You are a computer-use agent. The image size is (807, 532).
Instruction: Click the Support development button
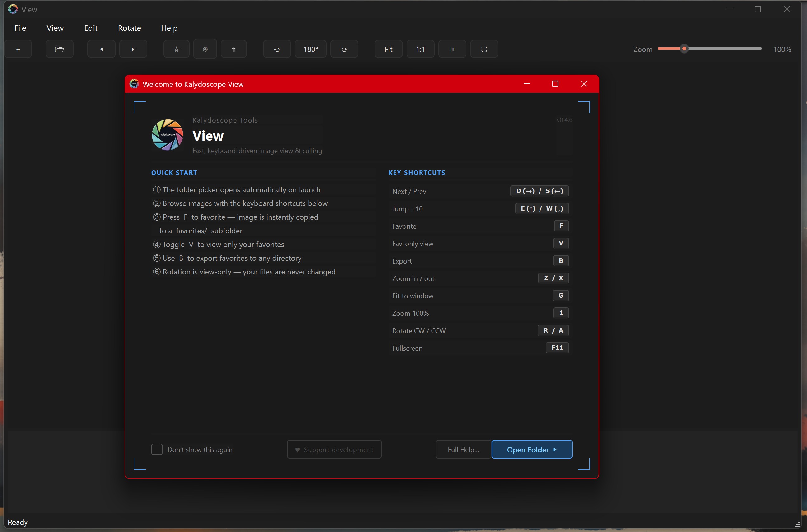334,449
